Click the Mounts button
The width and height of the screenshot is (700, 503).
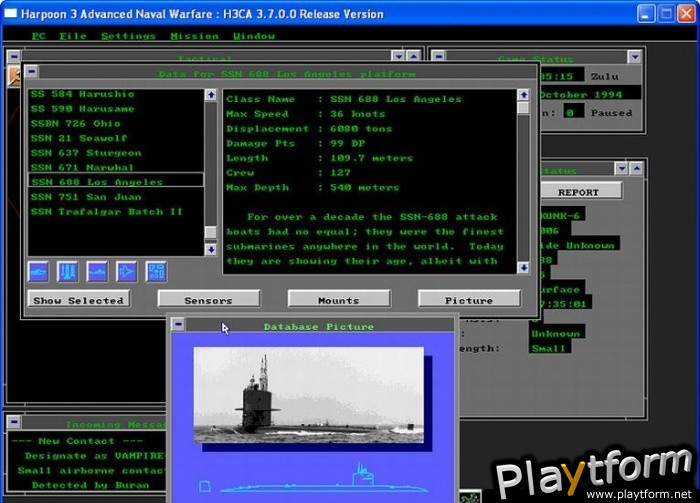[339, 300]
